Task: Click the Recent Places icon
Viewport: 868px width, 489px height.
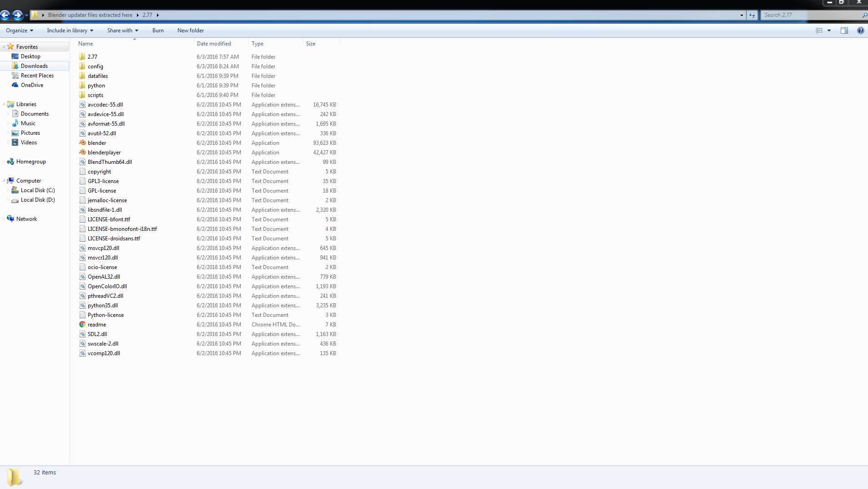Action: [x=15, y=76]
